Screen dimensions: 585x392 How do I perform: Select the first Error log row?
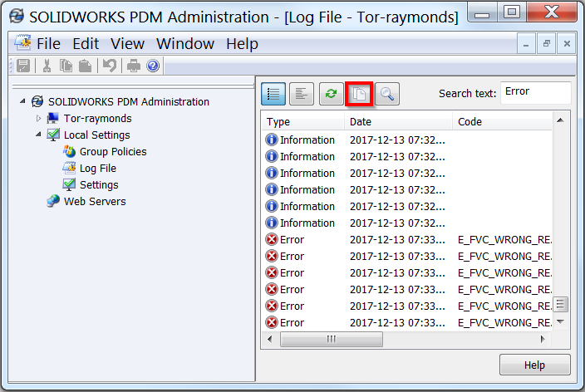point(407,239)
